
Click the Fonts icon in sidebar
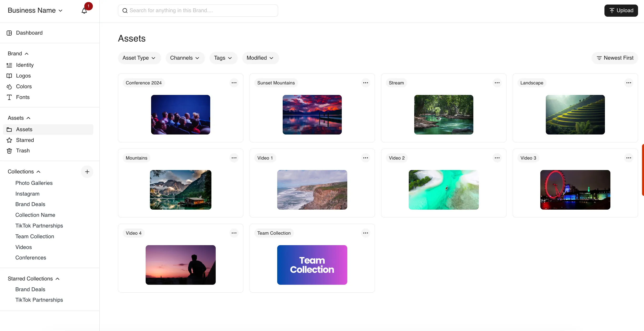9,97
